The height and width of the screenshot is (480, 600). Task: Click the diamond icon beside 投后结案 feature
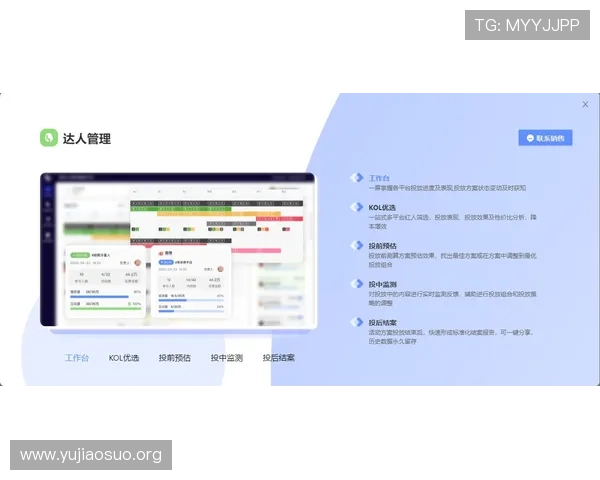pos(357,322)
